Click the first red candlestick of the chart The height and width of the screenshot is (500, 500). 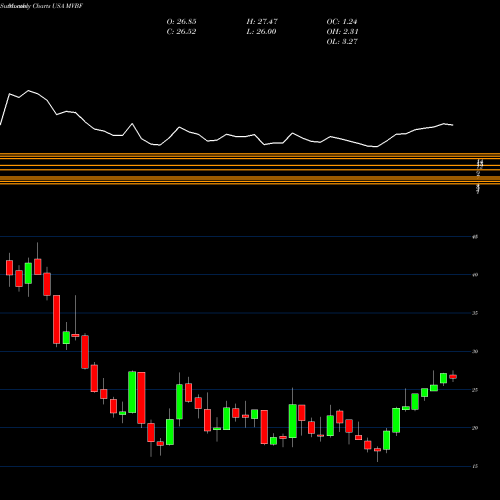pos(9,268)
